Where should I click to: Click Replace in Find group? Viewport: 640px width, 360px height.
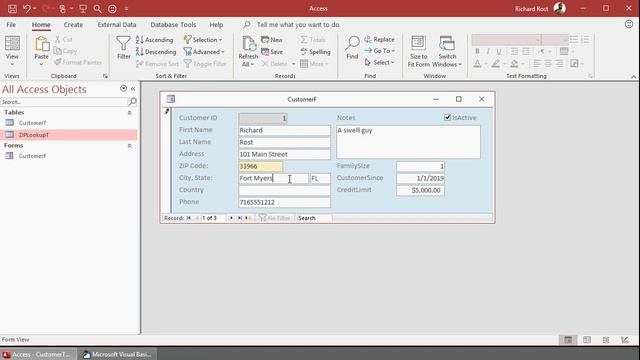point(379,39)
